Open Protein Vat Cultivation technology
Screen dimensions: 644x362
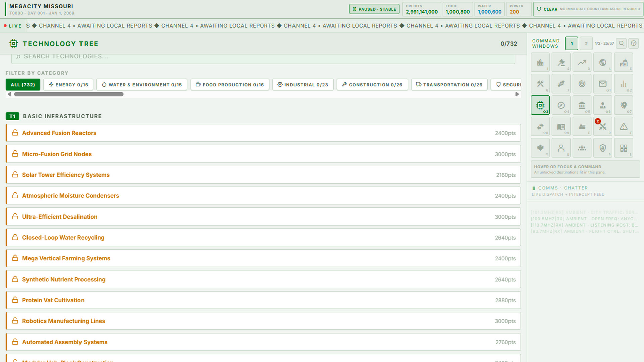click(263, 300)
